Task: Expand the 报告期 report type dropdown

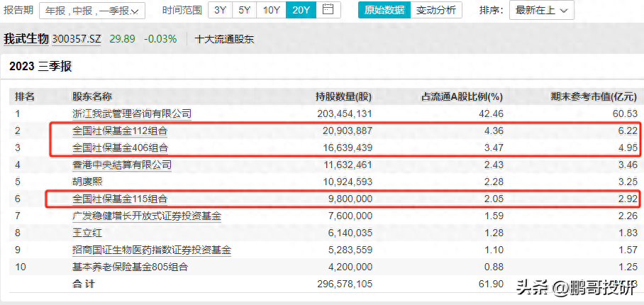Action: 92,10
